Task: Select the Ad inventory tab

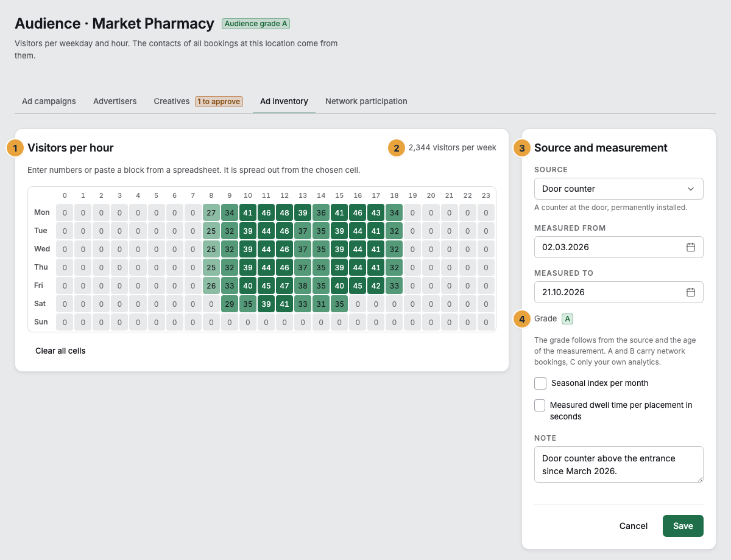Action: tap(284, 101)
